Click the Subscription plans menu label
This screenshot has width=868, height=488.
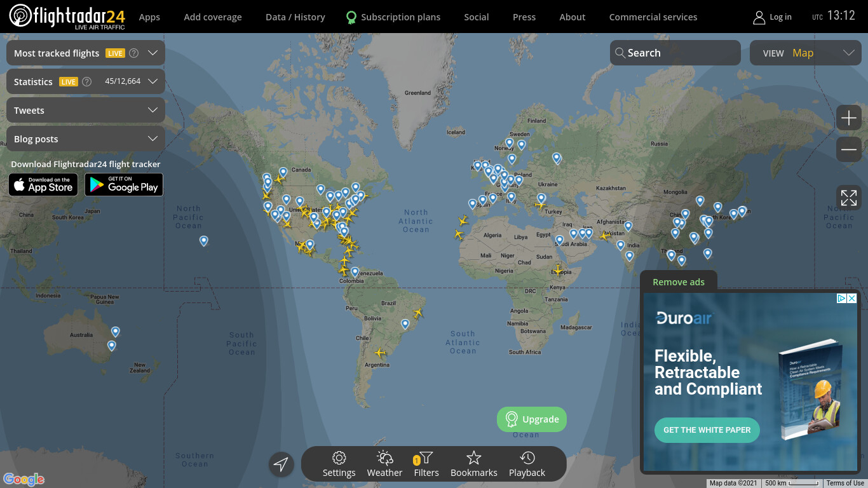[x=401, y=17]
